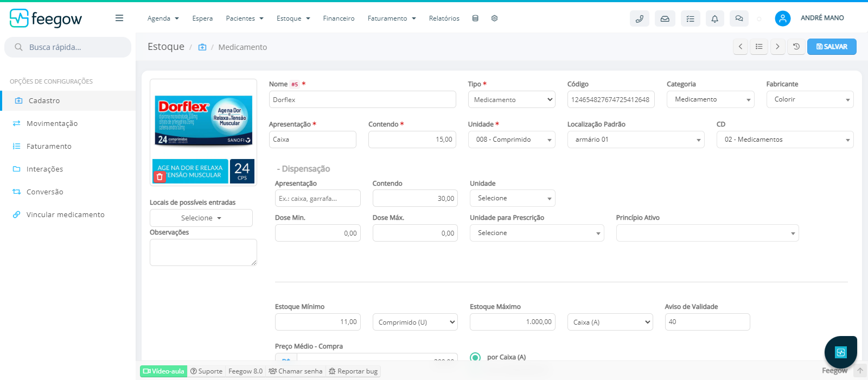Open the task checklist icon button

point(690,18)
